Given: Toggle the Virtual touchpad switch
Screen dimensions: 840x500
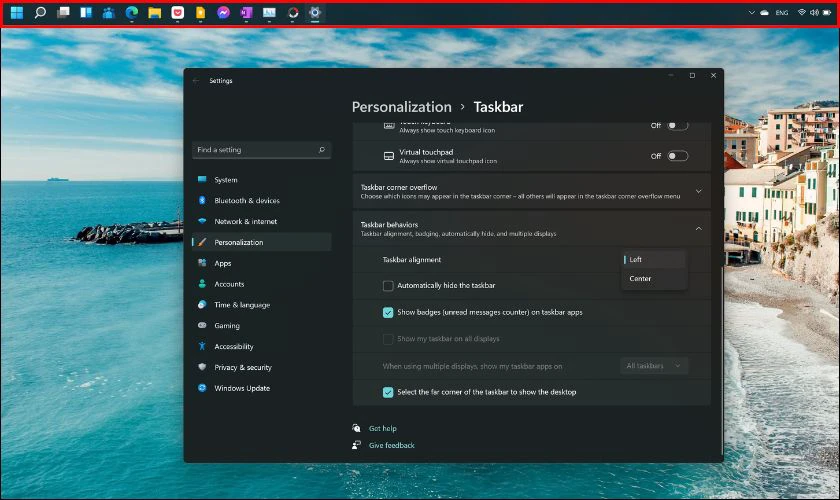Looking at the screenshot, I should point(677,156).
